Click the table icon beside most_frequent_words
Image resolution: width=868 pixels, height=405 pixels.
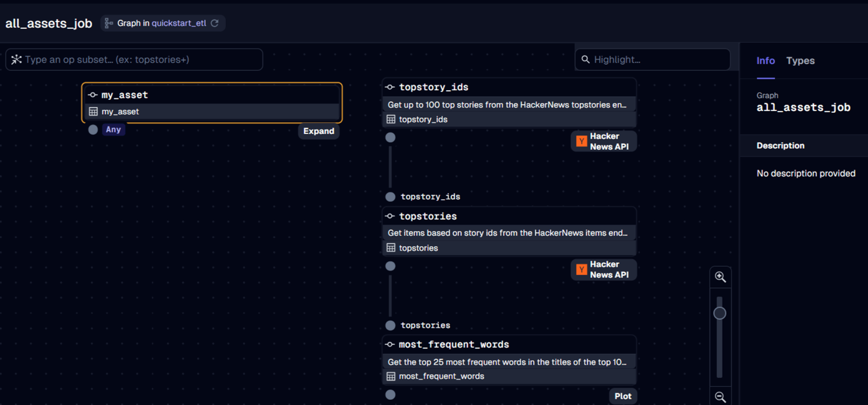(391, 376)
